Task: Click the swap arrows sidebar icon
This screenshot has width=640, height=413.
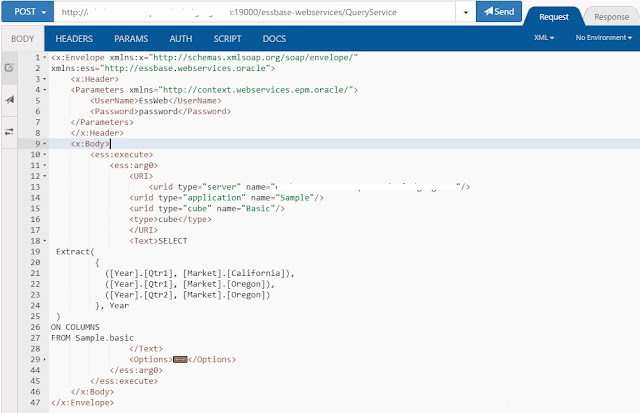Action: 9,131
